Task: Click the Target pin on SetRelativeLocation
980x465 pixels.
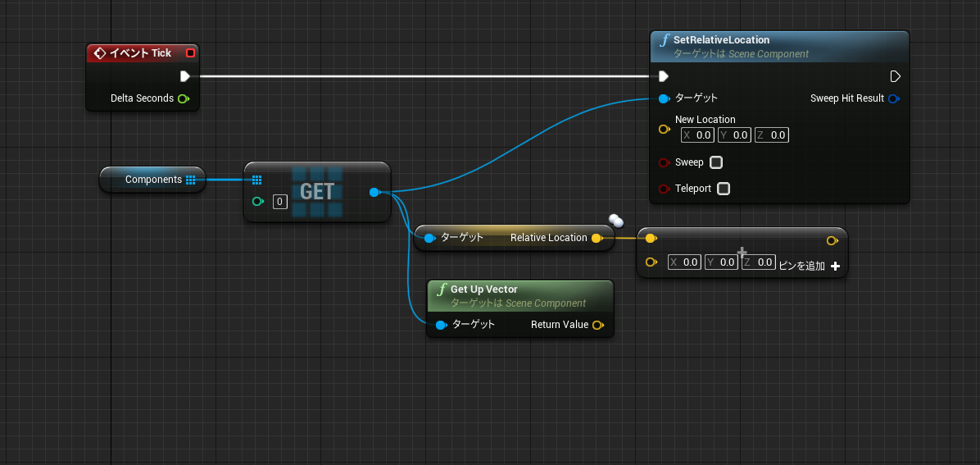Action: [665, 98]
